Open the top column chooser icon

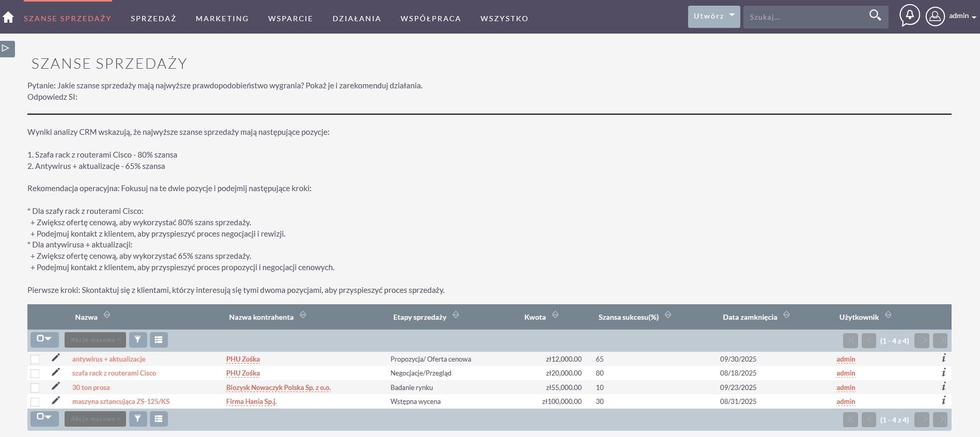point(159,340)
